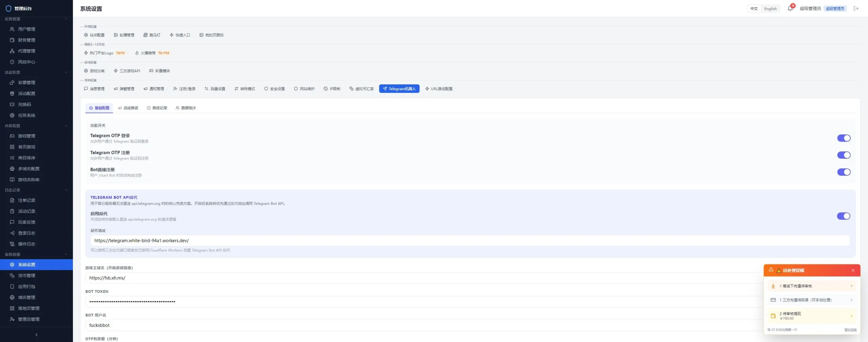Click the 管理员管理 icon in sidebar

12,319
